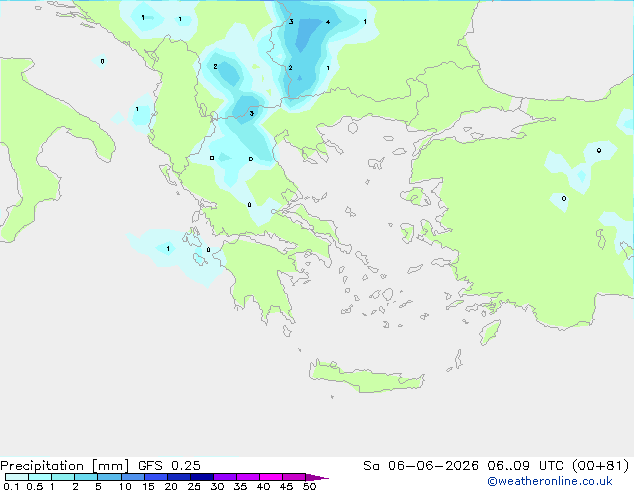Screen dimensions: 634x490
Task: Click the 'Precipitation [mm]' title text
Action: 64,466
